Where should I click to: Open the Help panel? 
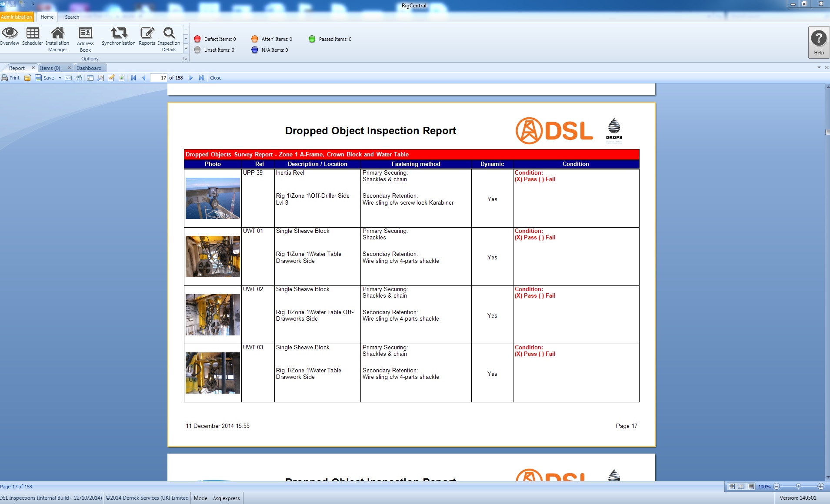pos(819,41)
